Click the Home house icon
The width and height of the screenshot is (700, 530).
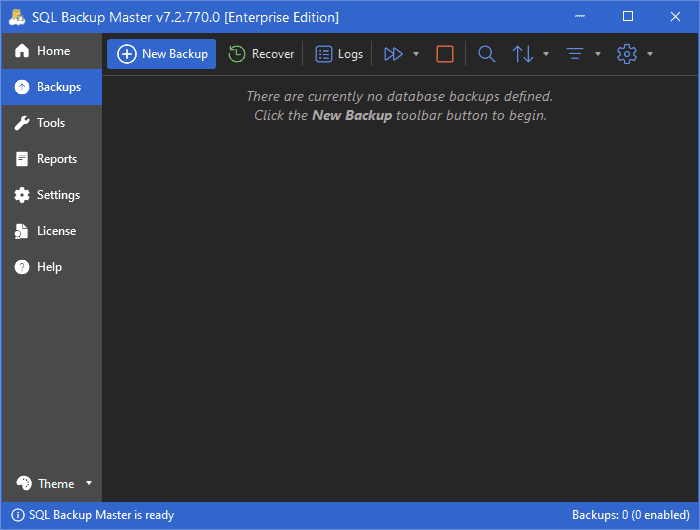click(22, 51)
